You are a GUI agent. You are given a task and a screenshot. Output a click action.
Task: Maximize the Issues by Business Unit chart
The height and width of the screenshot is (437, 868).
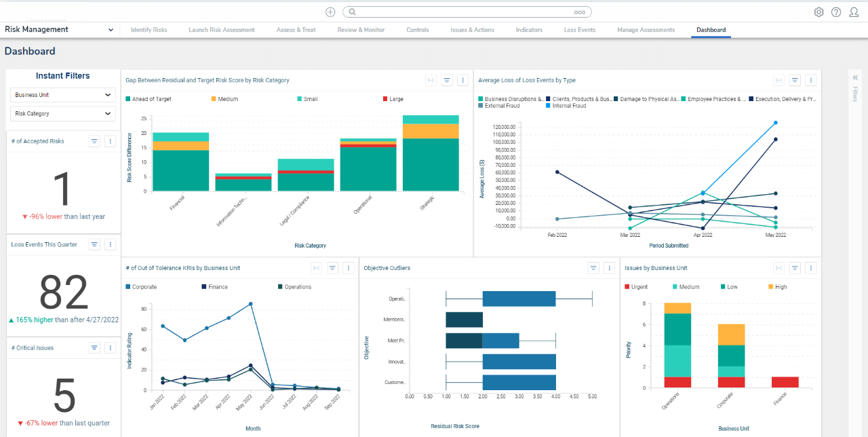778,268
